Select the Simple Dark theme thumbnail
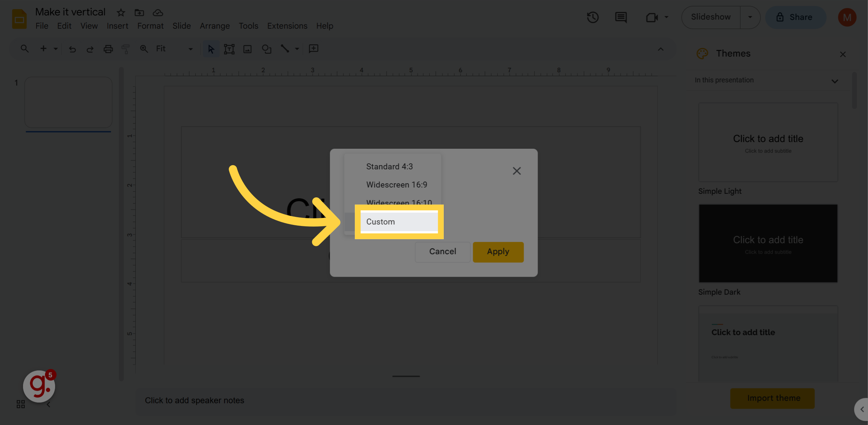868x425 pixels. click(x=768, y=243)
